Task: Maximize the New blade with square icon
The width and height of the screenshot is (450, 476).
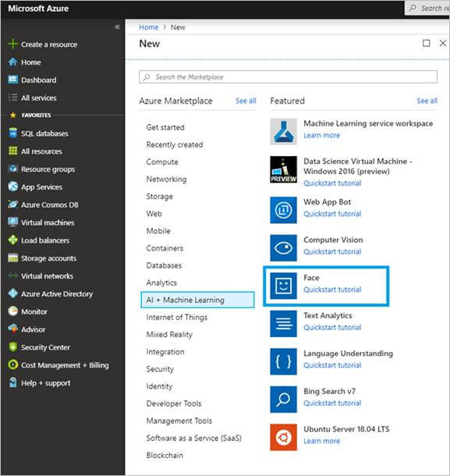Action: [427, 43]
